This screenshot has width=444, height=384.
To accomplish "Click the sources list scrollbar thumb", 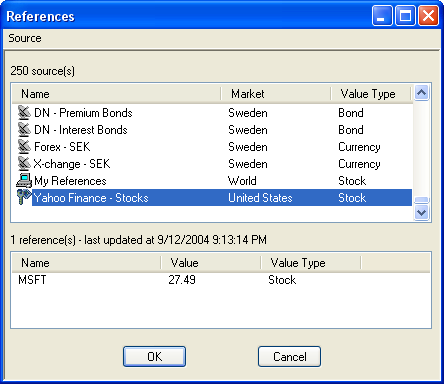I will coord(422,200).
